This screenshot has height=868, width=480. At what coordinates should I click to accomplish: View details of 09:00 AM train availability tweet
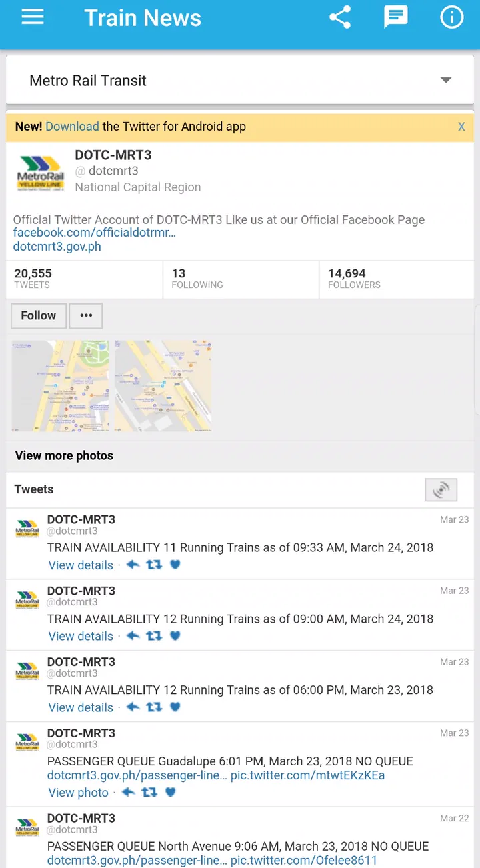pos(81,637)
